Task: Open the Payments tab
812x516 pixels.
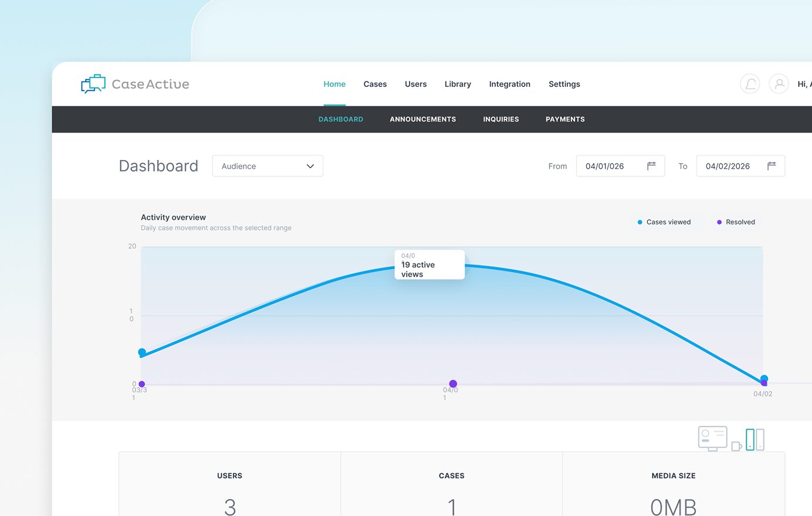Action: (565, 119)
